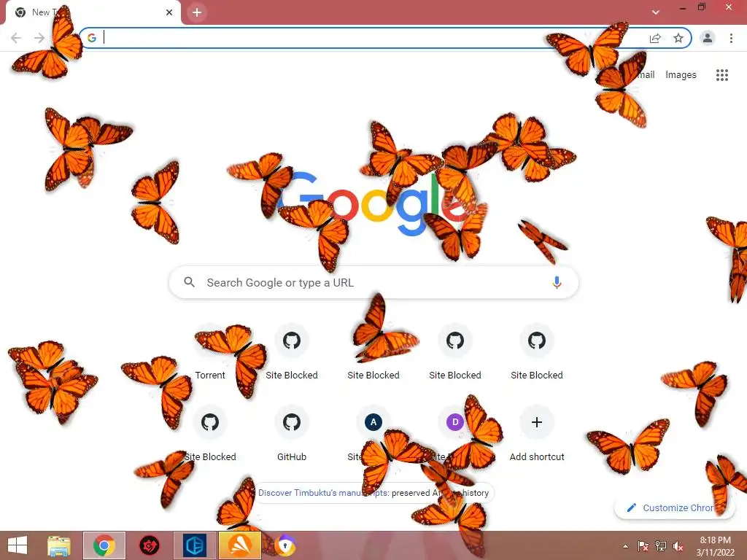Open the Action Center flag icon

point(643,546)
